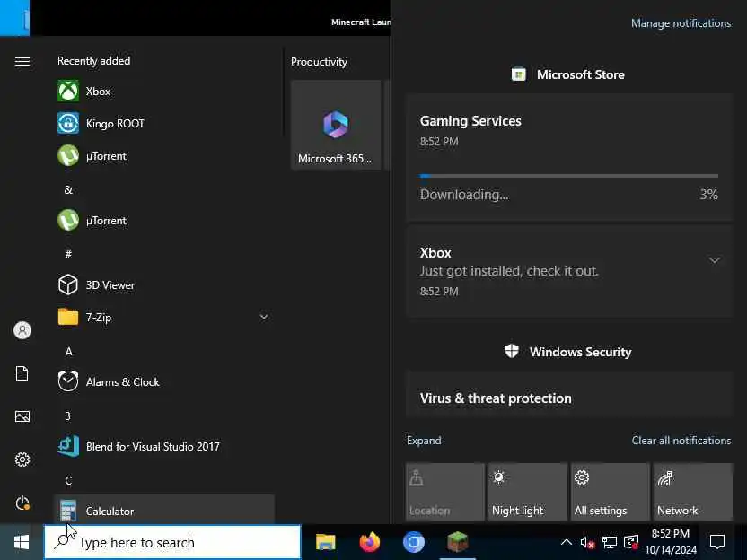
Task: Switch to Minecraft Launcher taskbar icon
Action: (x=457, y=542)
